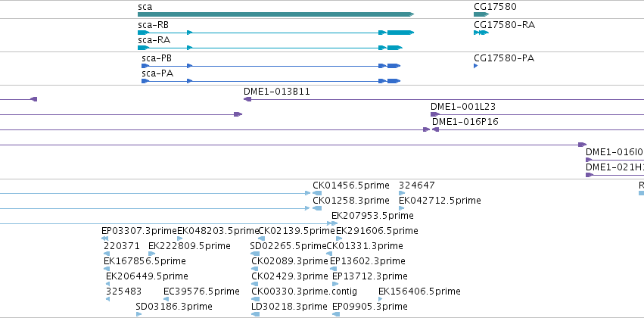Select the LD30218.3prime EST

pyautogui.click(x=256, y=314)
